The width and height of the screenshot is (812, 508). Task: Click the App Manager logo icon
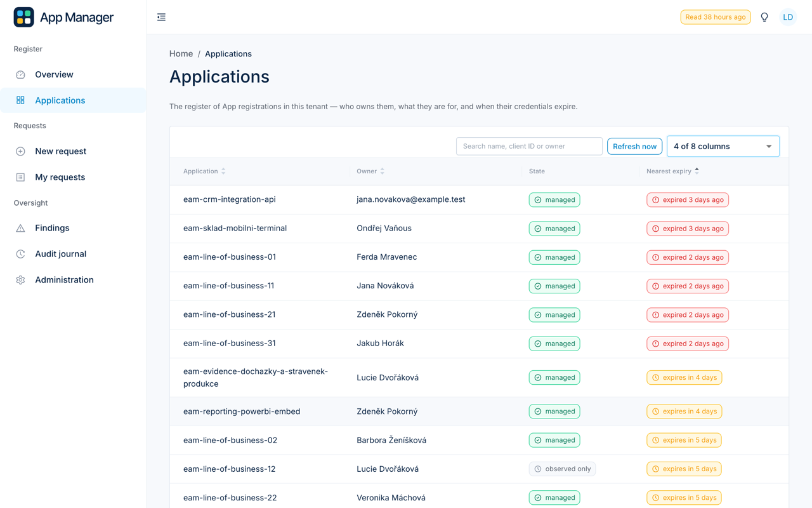[24, 17]
